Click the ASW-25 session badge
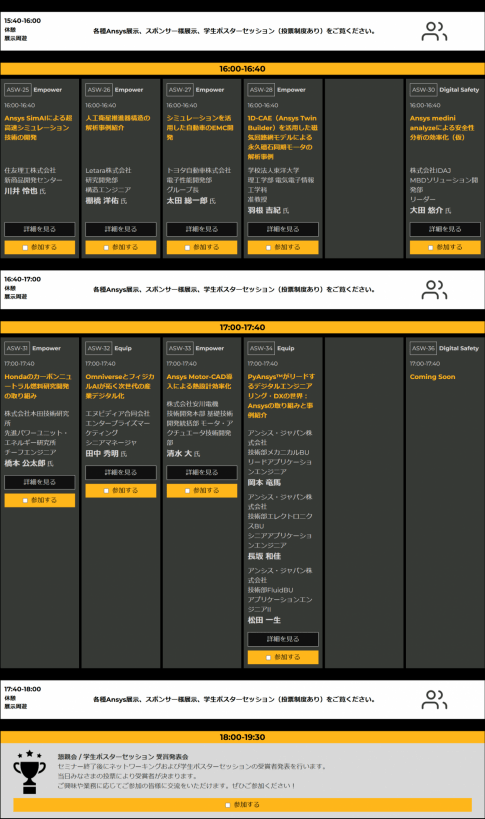Screen dimensions: 485x819 [18, 90]
